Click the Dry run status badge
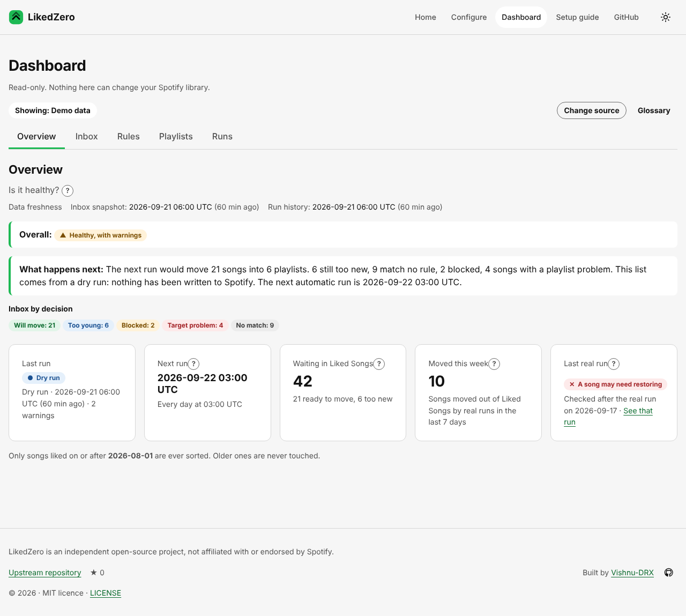The image size is (686, 616). [x=43, y=378]
